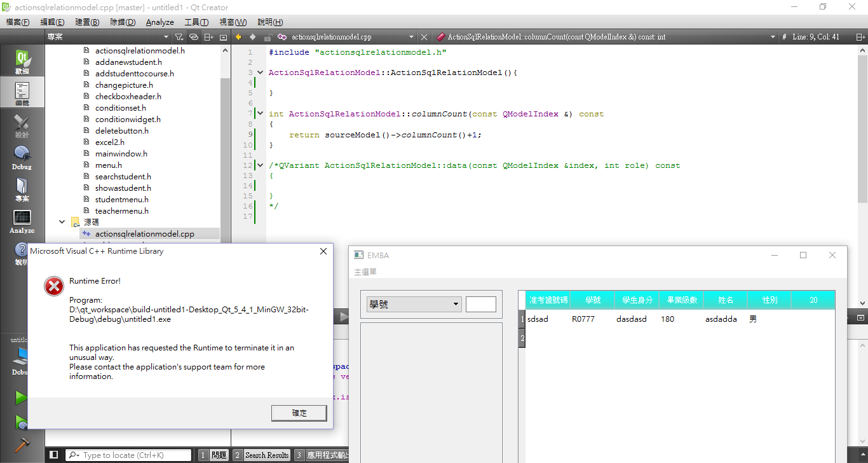Screen dimensions: 868x463
Task: Start debugging with the Run-Debug icon
Action: tap(22, 422)
